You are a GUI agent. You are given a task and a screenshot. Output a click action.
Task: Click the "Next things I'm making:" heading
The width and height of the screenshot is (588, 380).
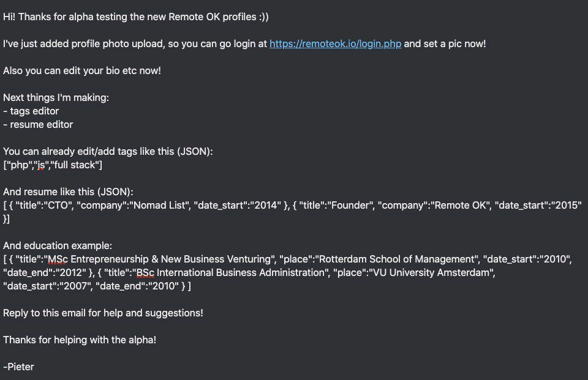(x=56, y=98)
